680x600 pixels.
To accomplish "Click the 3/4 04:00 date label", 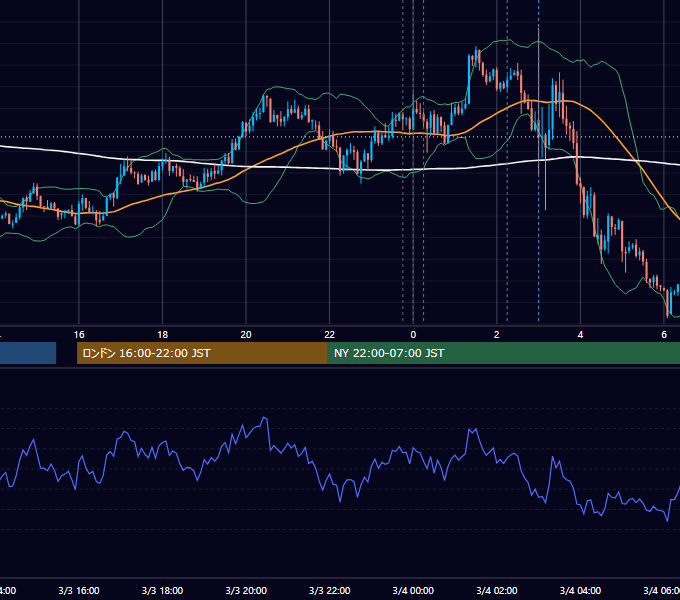I will 580,590.
